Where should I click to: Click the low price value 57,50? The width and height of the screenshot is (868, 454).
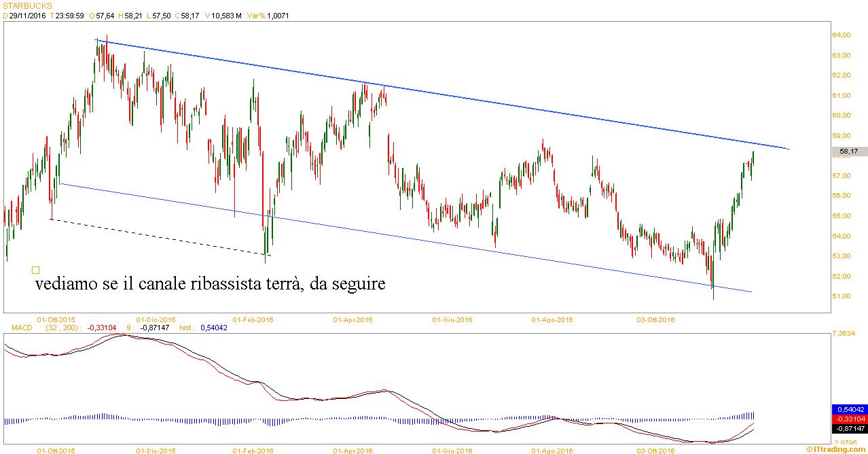coord(162,16)
